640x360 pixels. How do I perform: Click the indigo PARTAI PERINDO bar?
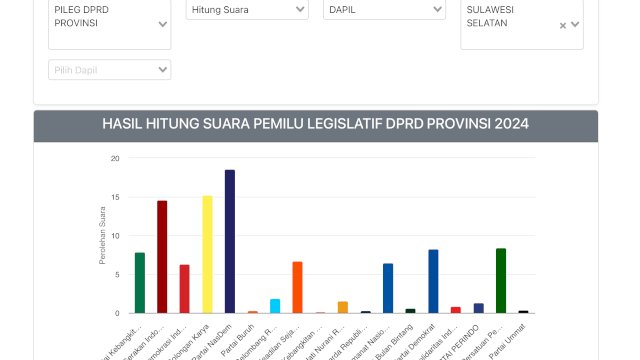(x=478, y=308)
